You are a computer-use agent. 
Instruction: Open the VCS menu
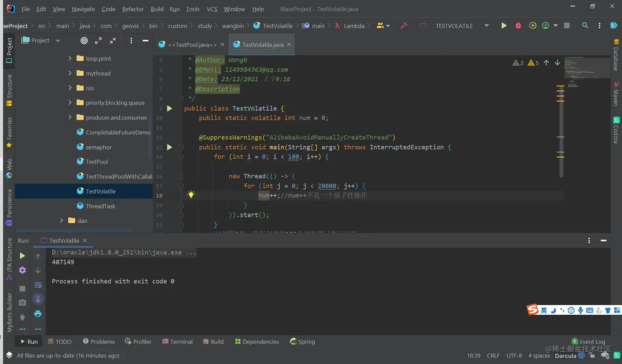[212, 9]
